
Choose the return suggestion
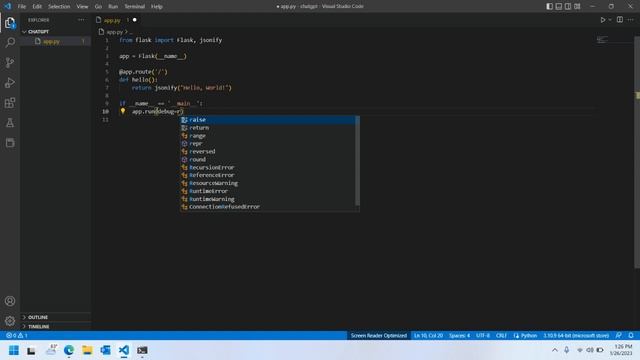coord(268,128)
